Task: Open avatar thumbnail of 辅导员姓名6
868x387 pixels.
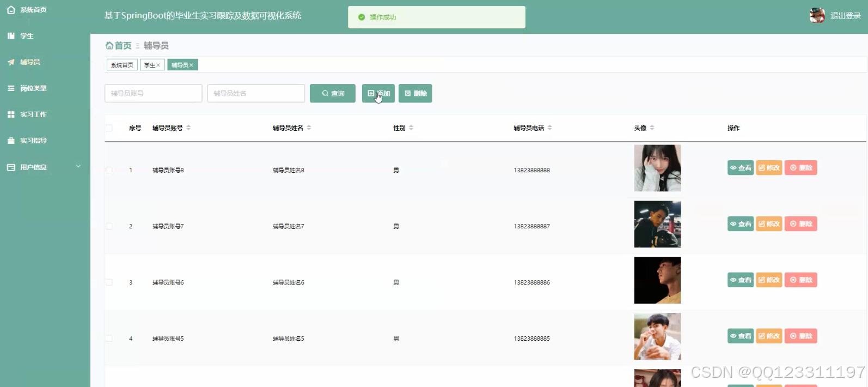Action: 657,280
